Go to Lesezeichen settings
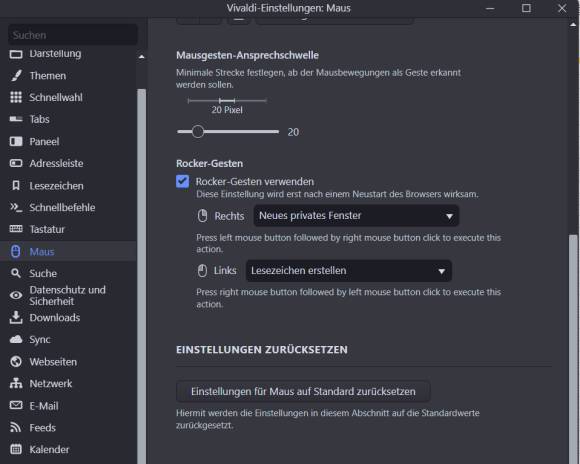 pos(68,185)
